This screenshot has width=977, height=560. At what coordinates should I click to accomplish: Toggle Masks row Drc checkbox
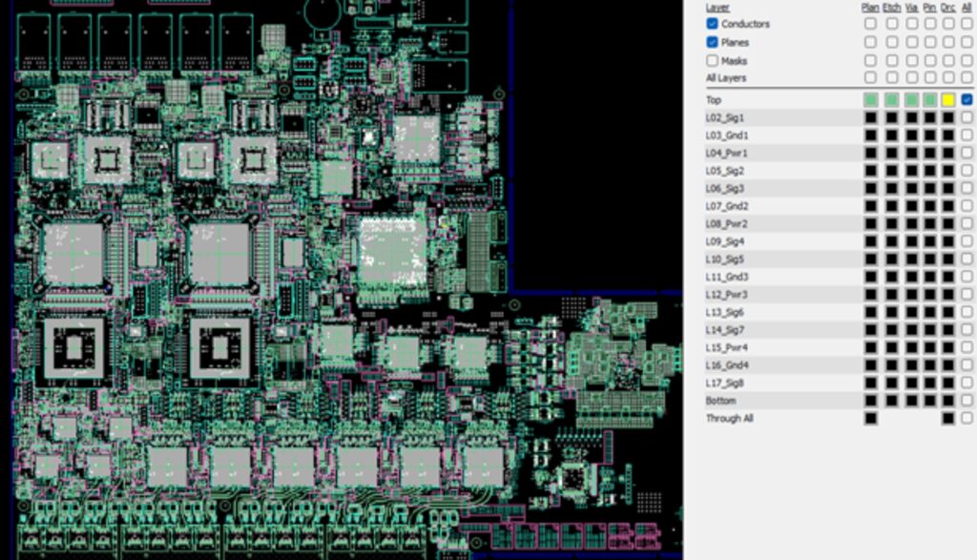pos(948,60)
